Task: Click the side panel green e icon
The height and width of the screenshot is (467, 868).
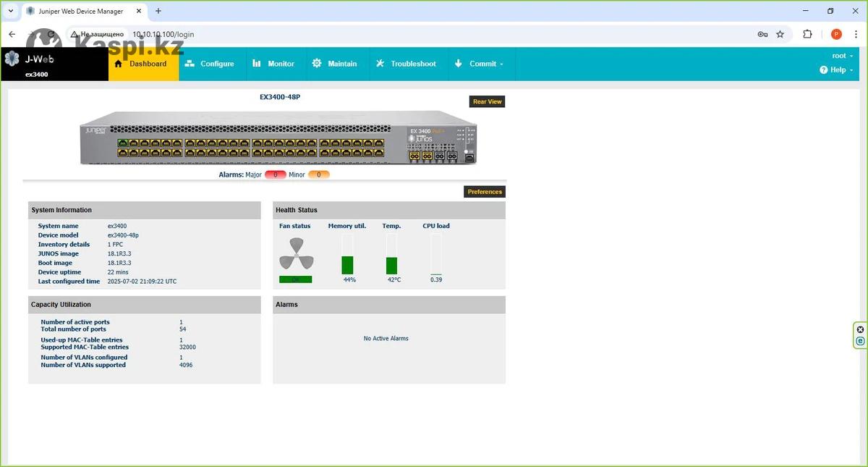Action: [x=860, y=341]
